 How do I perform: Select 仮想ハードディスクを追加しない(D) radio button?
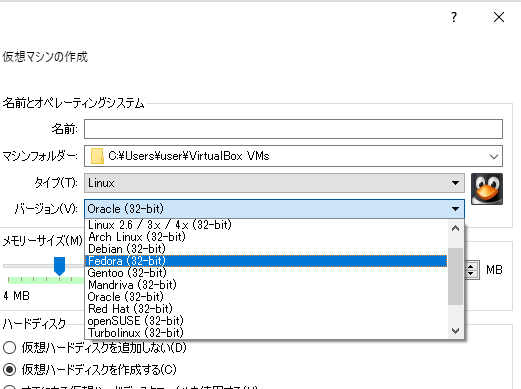pyautogui.click(x=9, y=348)
